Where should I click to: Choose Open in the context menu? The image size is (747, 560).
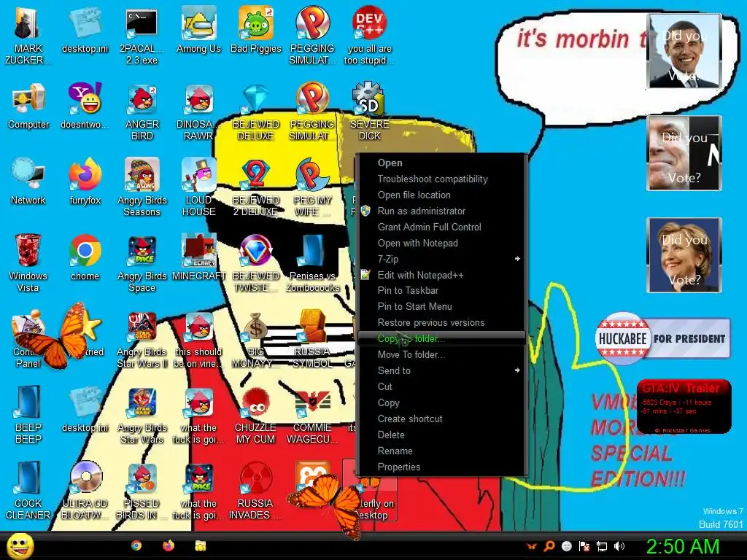tap(441, 163)
